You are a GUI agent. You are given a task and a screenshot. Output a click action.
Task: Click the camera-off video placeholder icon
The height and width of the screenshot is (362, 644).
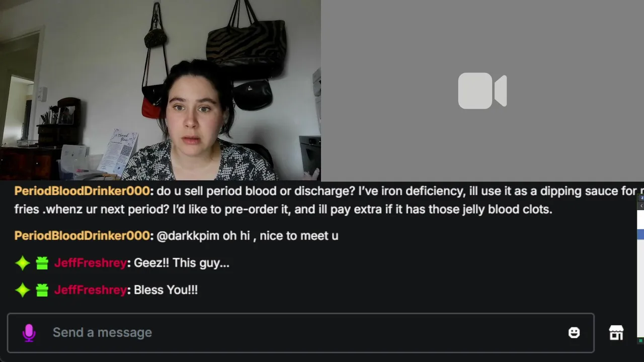[x=482, y=91]
